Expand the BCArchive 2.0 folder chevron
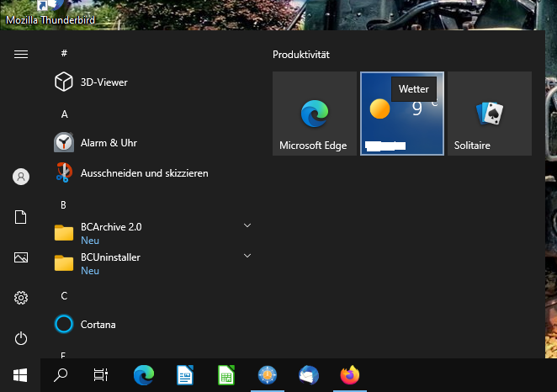The image size is (557, 392). [247, 225]
